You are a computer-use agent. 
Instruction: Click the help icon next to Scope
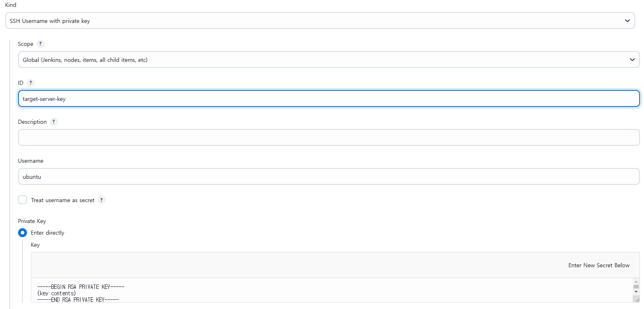40,44
